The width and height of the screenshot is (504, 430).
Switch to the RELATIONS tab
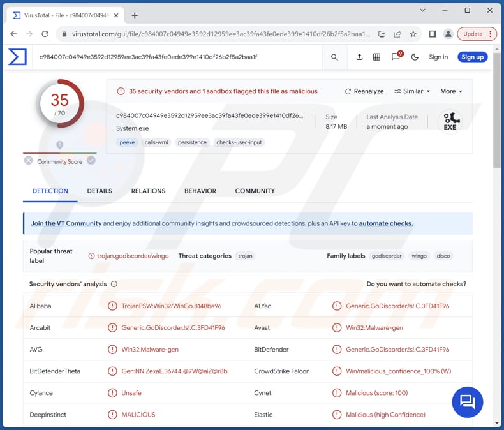click(x=148, y=191)
